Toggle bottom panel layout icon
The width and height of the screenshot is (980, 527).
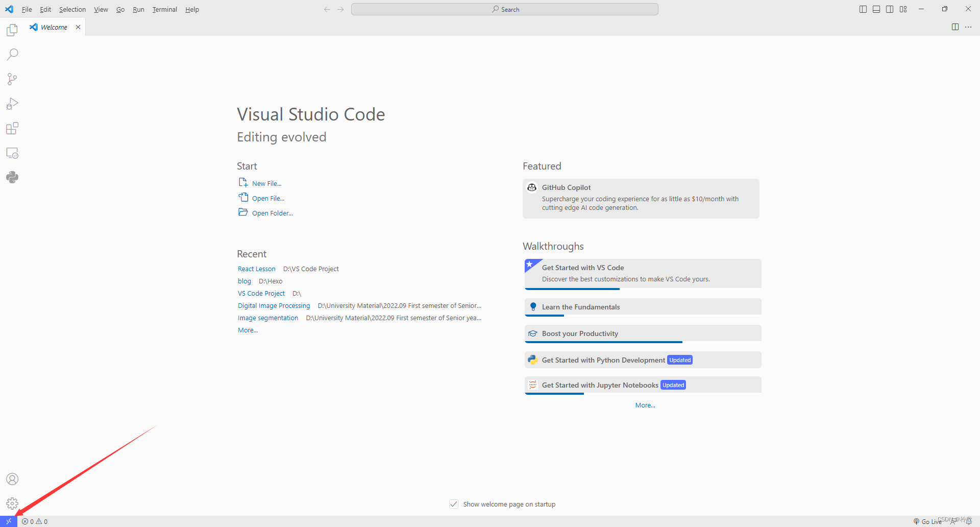876,9
